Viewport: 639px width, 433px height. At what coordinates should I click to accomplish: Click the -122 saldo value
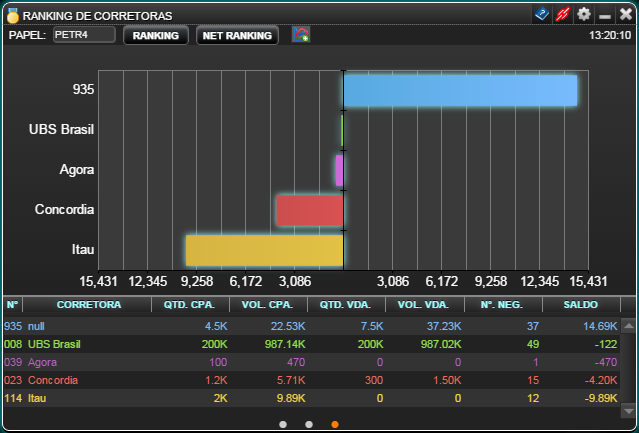coord(606,344)
